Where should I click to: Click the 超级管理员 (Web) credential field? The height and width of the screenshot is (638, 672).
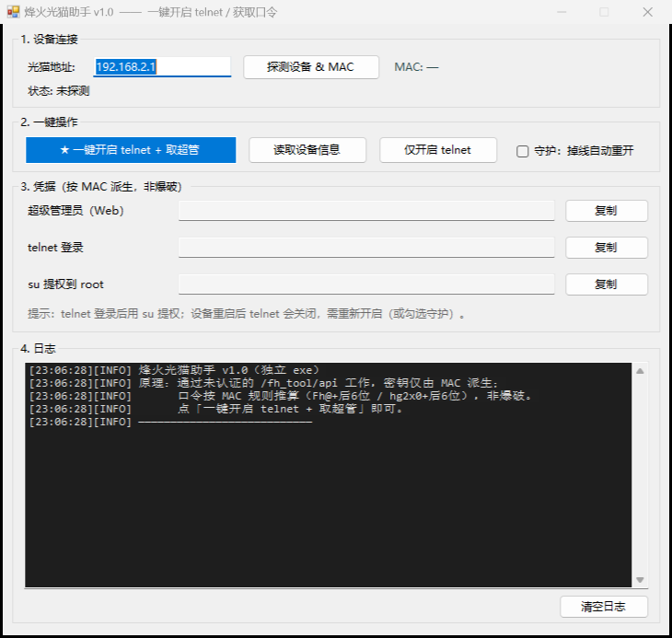(366, 211)
